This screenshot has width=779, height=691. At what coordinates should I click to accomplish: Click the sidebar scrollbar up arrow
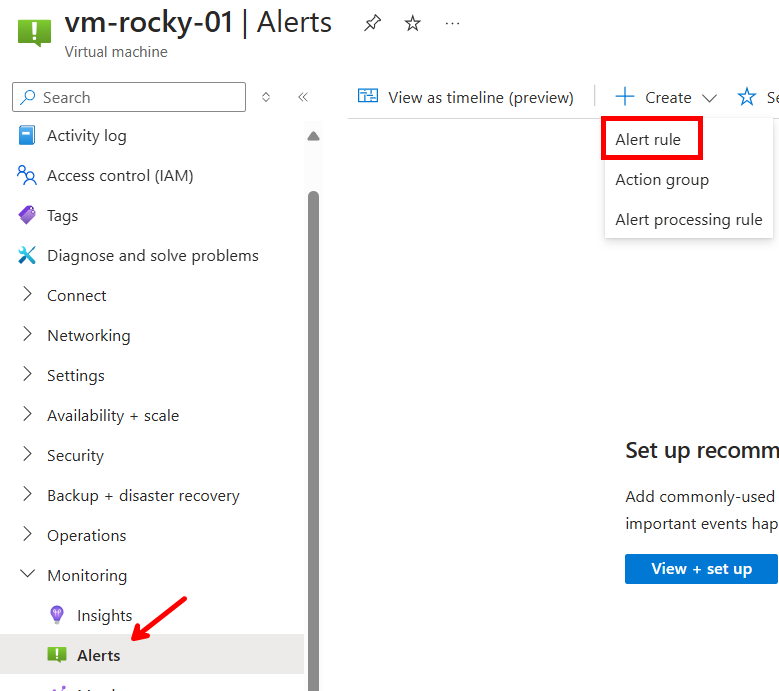click(x=313, y=136)
